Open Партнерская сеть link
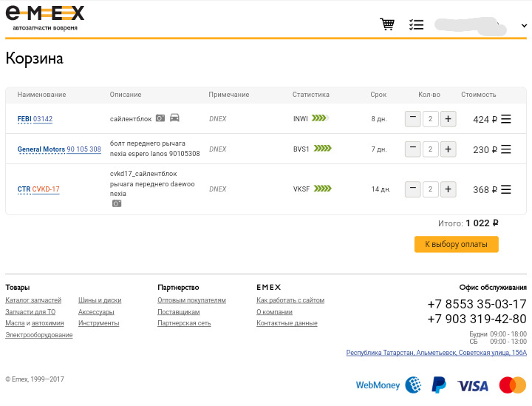Viewport: 532px width, 406px height. [184, 323]
